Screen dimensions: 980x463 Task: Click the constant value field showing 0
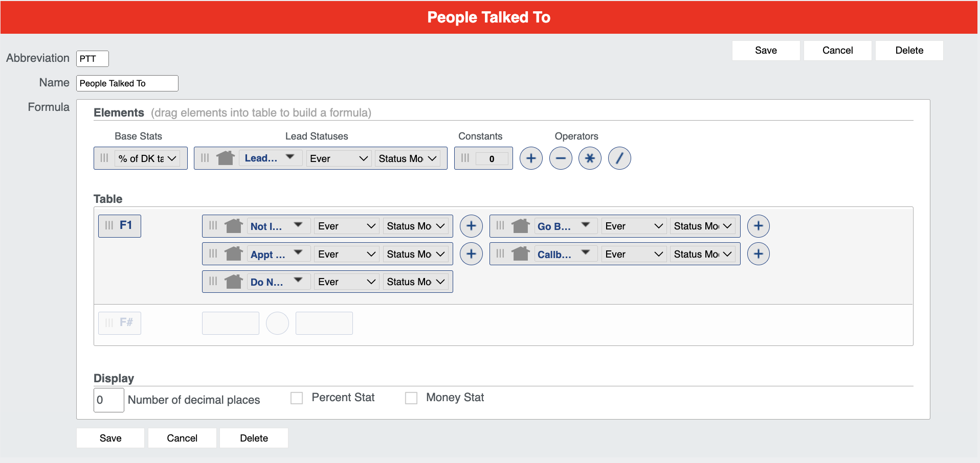pos(492,158)
